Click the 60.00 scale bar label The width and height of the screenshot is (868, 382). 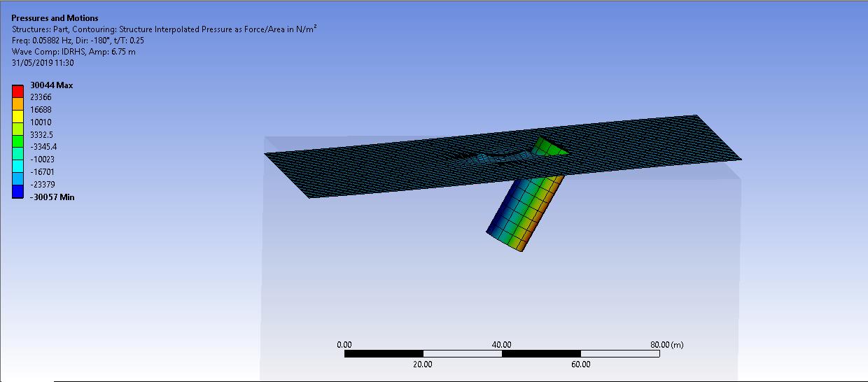click(x=581, y=364)
